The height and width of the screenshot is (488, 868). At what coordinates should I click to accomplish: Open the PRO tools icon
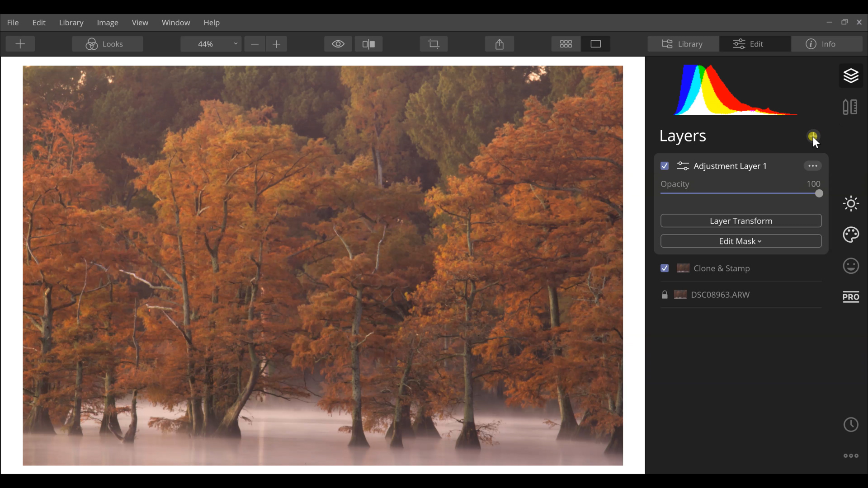pos(851,297)
